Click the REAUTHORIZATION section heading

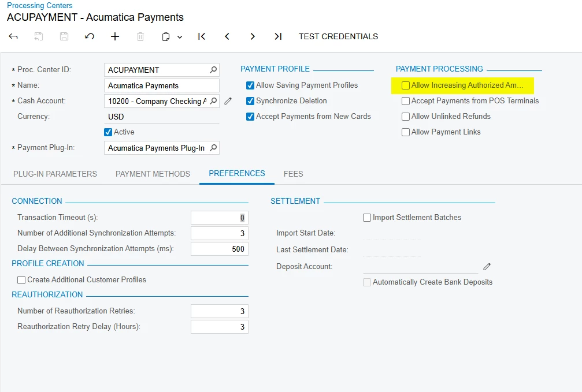tap(47, 294)
